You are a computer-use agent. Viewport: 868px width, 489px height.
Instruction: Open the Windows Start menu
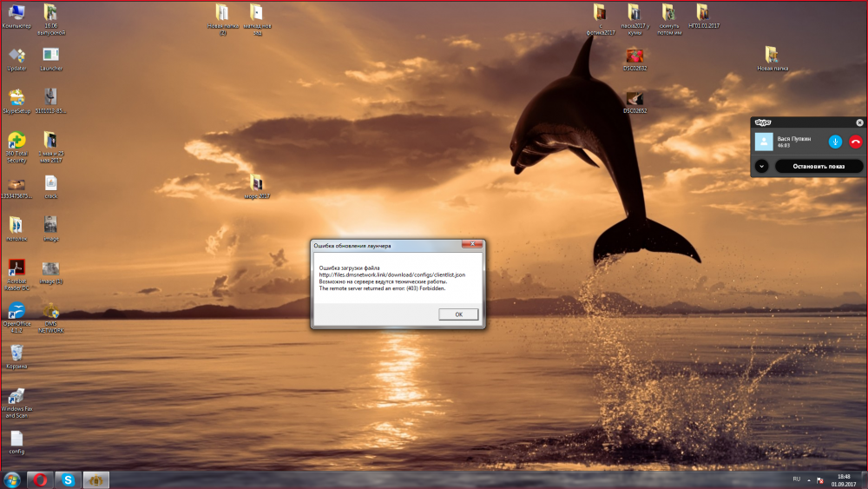click(x=12, y=479)
